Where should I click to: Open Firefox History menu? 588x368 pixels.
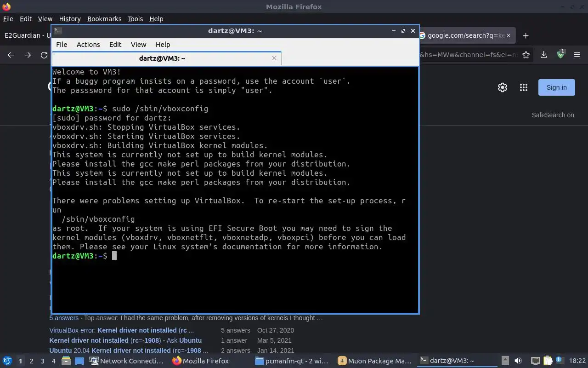(x=70, y=19)
